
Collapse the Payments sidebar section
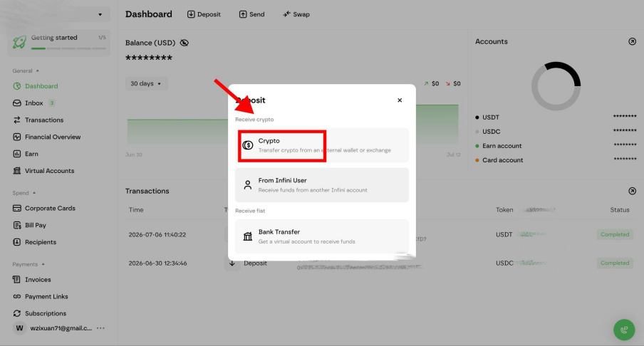coord(43,264)
